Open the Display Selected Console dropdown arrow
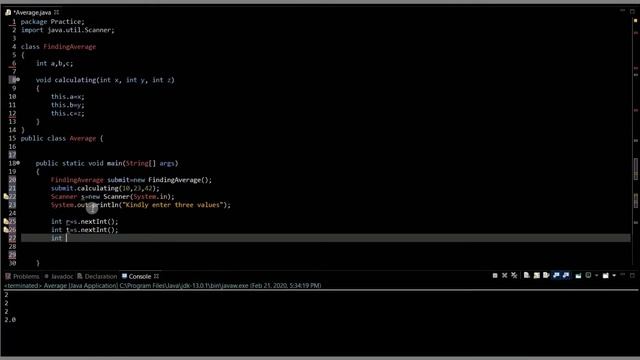Screen dimensions: 640x360 (x=596, y=276)
